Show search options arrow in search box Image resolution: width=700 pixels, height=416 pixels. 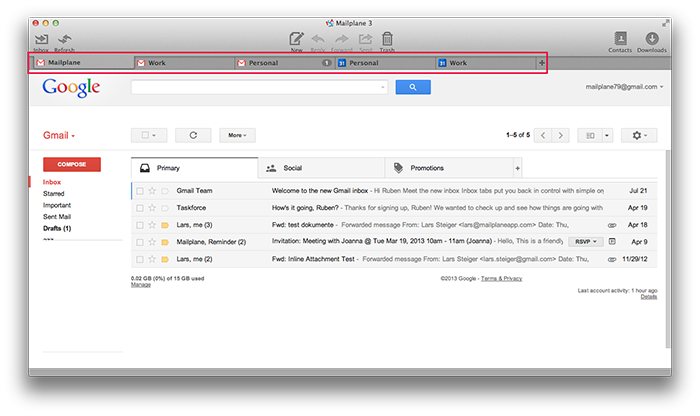coord(383,87)
